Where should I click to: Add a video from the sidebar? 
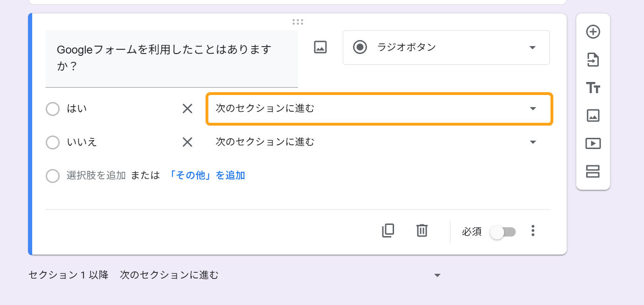[593, 143]
